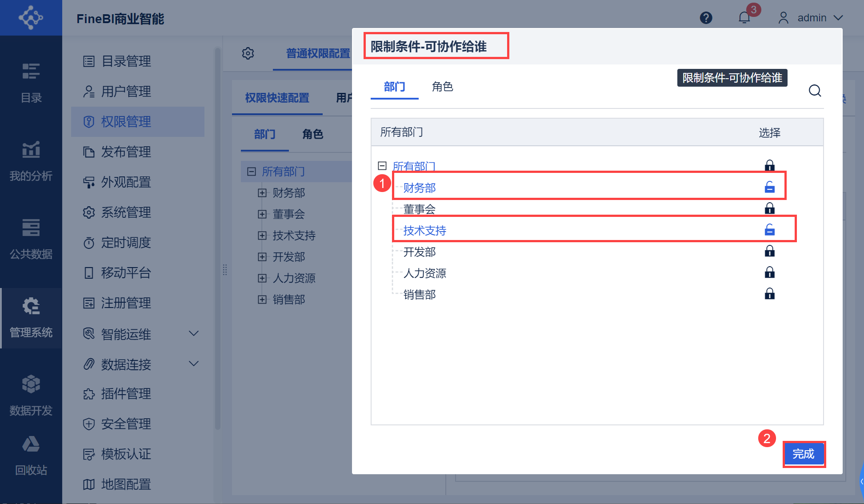Toggle the unlocked icon for 财务部
The width and height of the screenshot is (864, 504).
pos(769,187)
